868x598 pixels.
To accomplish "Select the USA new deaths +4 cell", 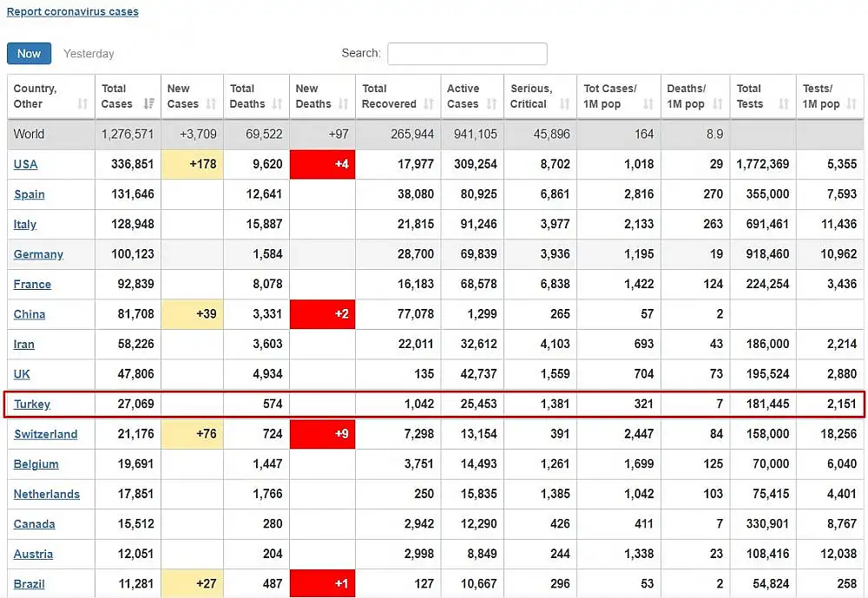I will click(322, 164).
